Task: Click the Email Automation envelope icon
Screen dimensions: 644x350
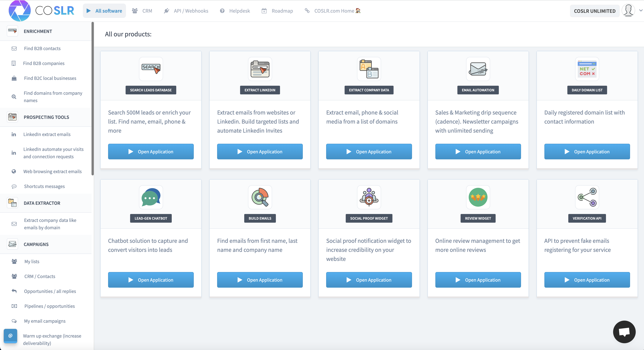Action: point(478,69)
